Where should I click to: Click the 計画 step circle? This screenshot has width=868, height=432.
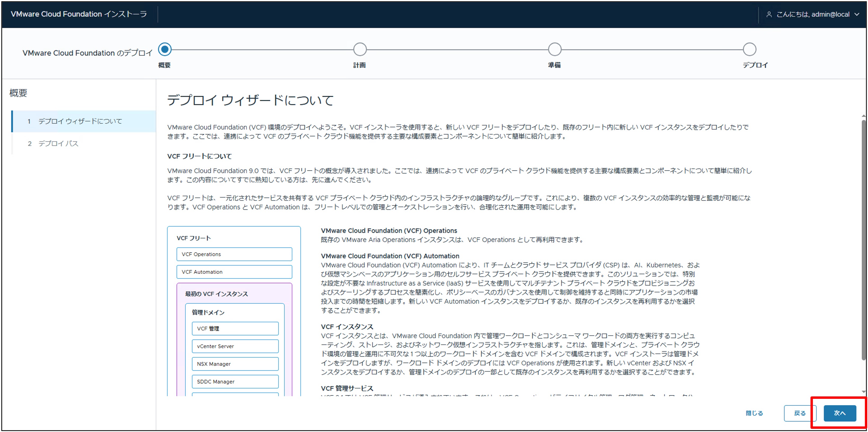click(x=360, y=50)
